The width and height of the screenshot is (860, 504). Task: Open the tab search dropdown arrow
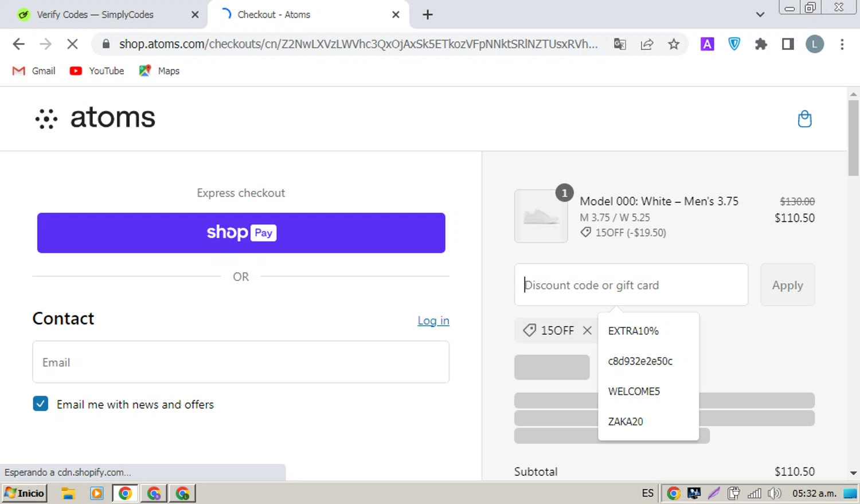click(x=760, y=15)
